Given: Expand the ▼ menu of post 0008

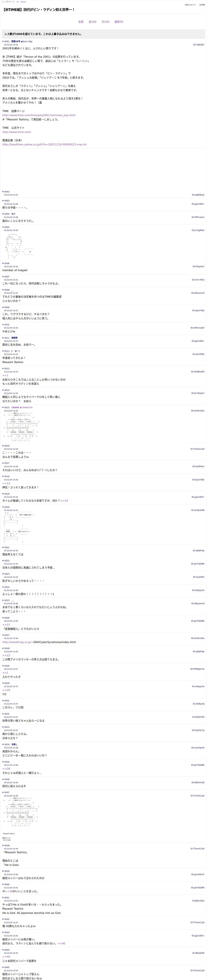Looking at the screenshot, I should pyautogui.click(x=3, y=290).
